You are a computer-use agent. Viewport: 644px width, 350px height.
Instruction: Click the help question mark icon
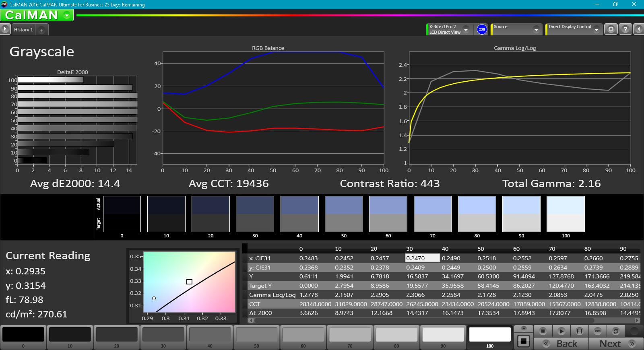pos(625,29)
